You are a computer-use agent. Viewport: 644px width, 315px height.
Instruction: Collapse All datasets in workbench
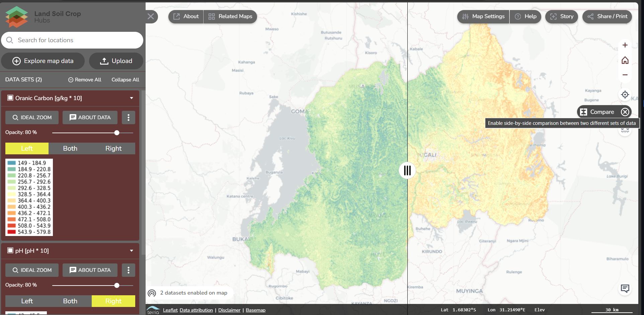(x=125, y=80)
